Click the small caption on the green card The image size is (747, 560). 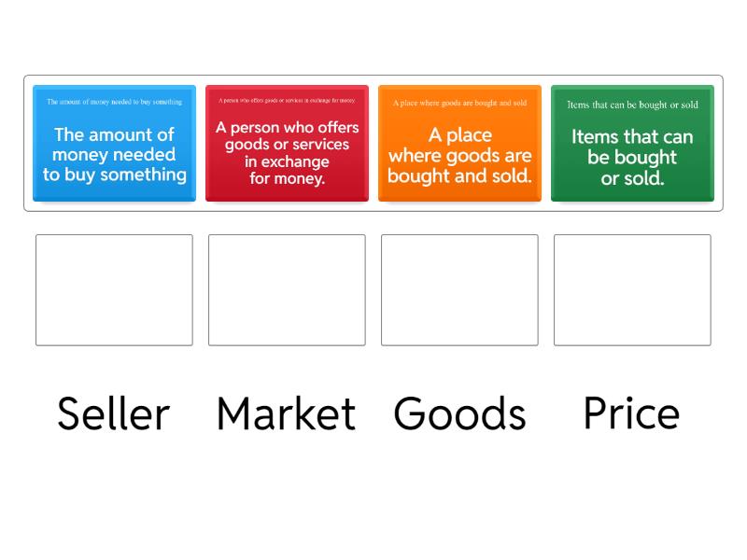pos(632,105)
